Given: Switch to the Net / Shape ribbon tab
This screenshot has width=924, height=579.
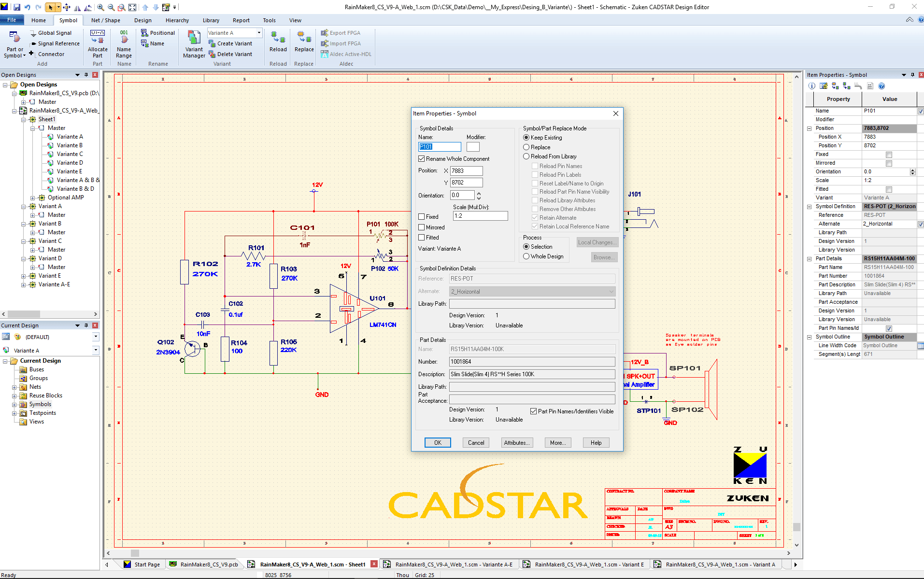Looking at the screenshot, I should tap(106, 20).
